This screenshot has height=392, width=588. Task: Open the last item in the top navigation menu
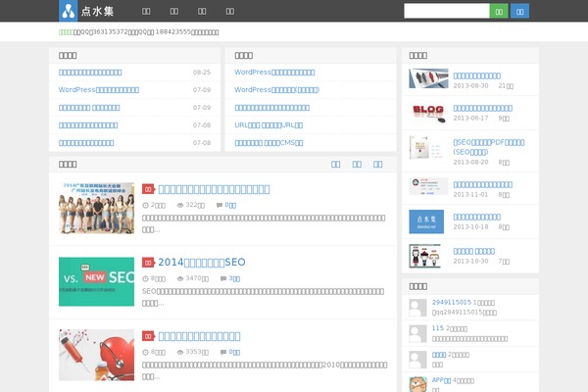pyautogui.click(x=229, y=11)
